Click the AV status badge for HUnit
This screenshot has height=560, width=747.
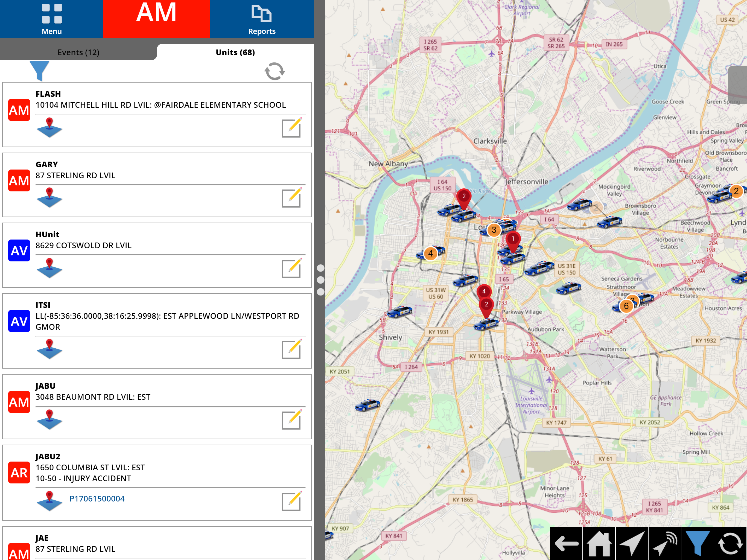click(19, 250)
